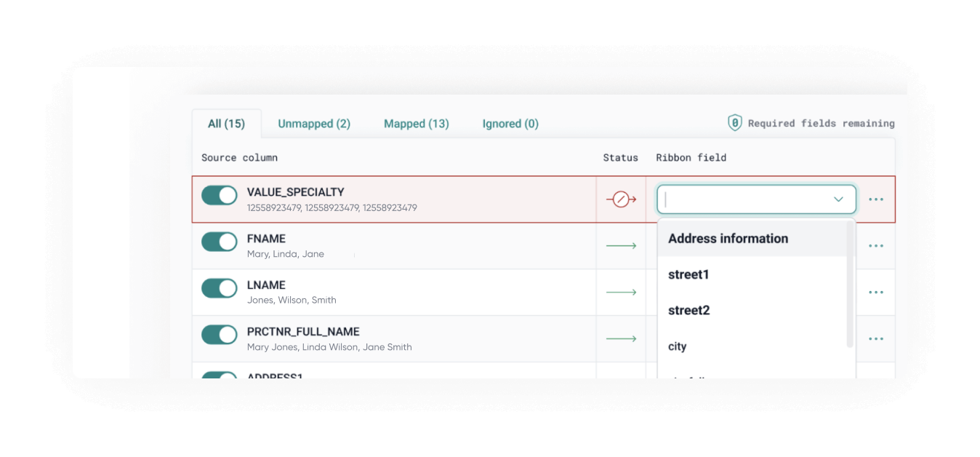Click sample values 12558923479 under VALUE_SPECIALTY
Image resolution: width=980 pixels, height=457 pixels.
point(332,208)
